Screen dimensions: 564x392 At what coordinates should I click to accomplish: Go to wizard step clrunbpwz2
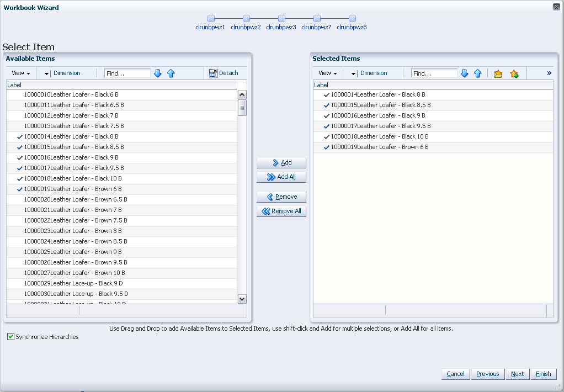(x=246, y=18)
